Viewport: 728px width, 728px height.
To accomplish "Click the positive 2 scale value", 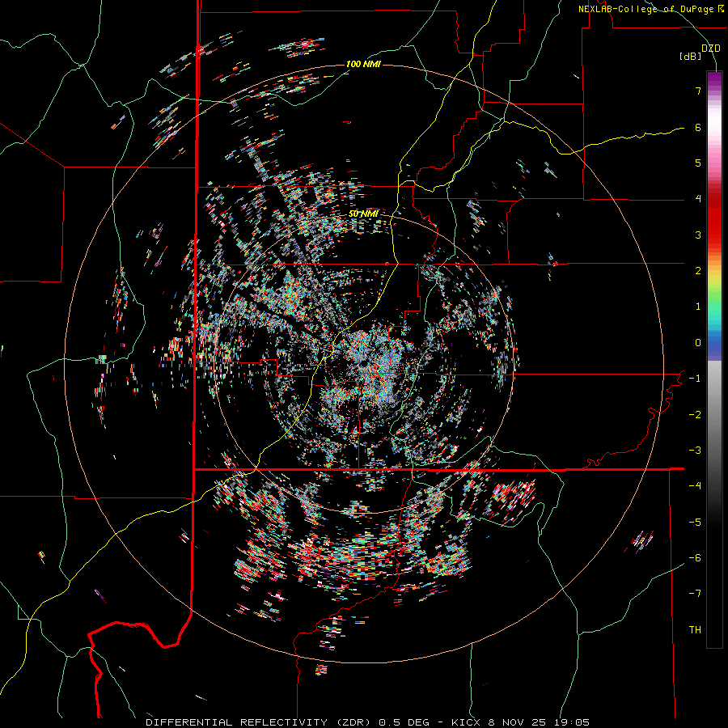I will [x=698, y=271].
